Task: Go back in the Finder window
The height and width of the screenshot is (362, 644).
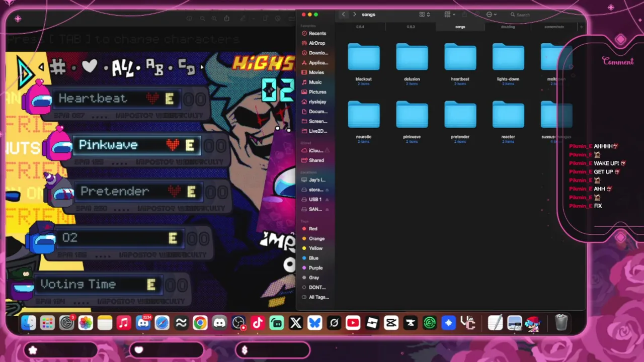Action: point(344,15)
